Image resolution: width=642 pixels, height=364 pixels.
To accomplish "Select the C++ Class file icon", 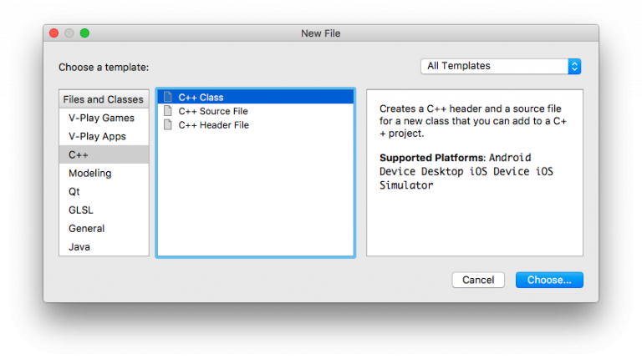I will click(x=167, y=97).
